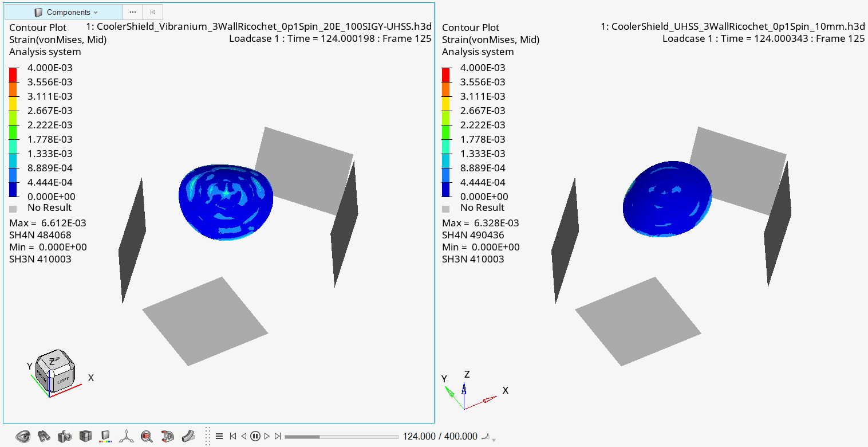Click Max = 6.612E-03 text in left window
Image resolution: width=868 pixels, height=447 pixels.
[48, 223]
